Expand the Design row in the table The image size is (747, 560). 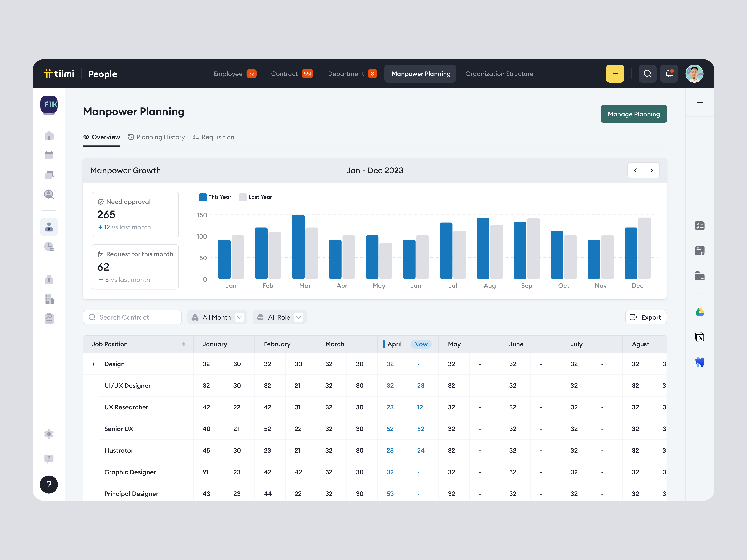point(94,364)
